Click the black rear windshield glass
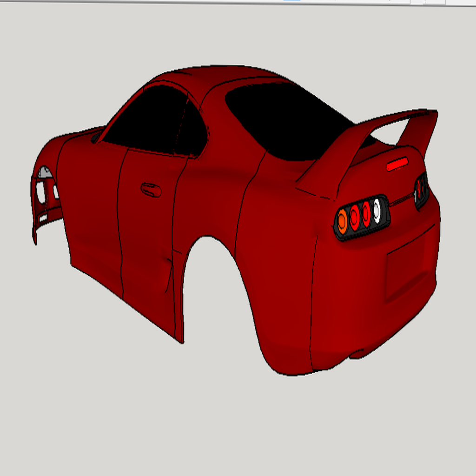476x476 pixels. click(x=288, y=121)
